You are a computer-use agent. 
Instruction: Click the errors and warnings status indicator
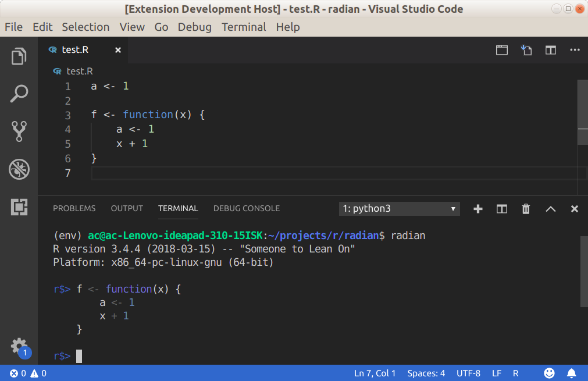28,373
